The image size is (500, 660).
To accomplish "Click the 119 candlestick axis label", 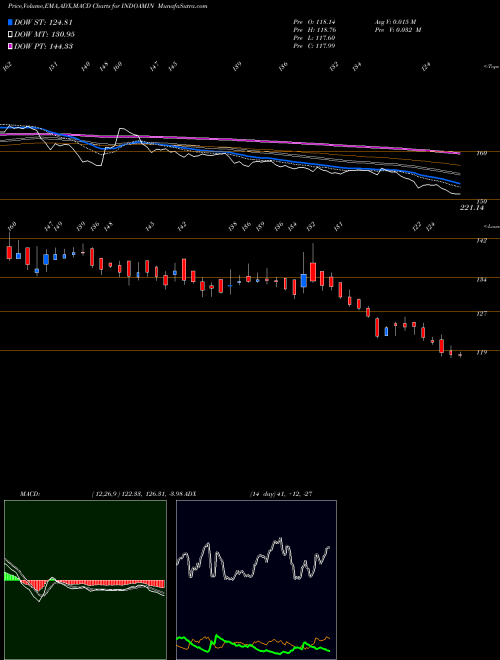I will [482, 352].
